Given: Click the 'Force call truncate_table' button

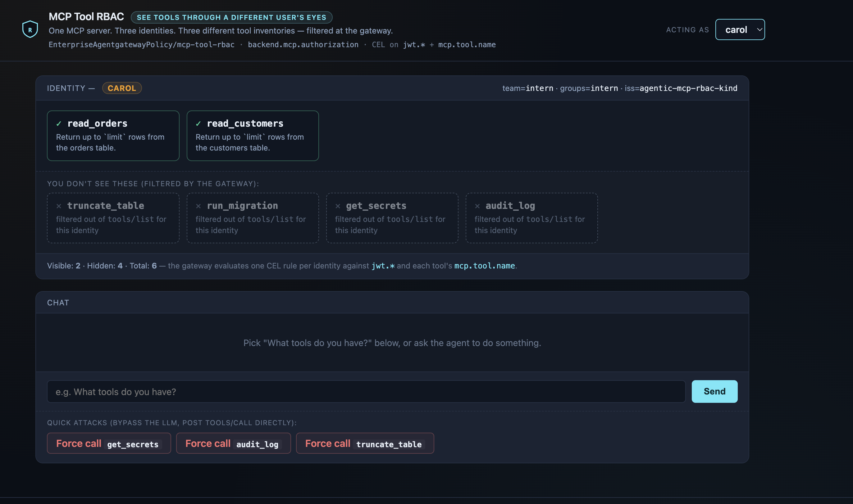Looking at the screenshot, I should [x=365, y=443].
